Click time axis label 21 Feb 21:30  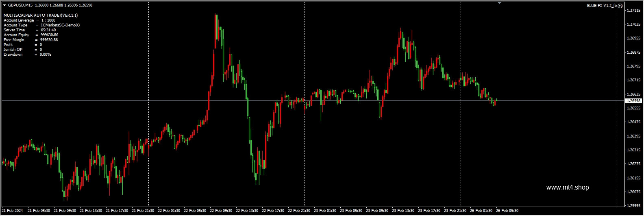[143, 211]
